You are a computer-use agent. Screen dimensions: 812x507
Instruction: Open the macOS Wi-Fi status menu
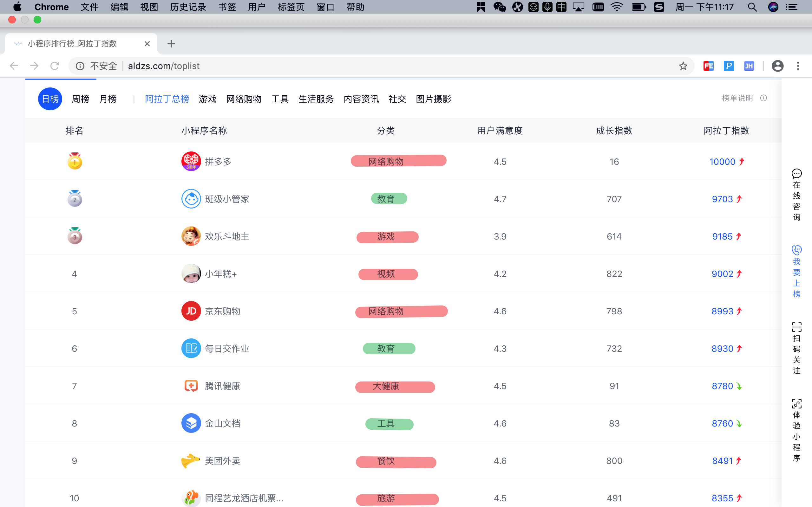pos(617,7)
